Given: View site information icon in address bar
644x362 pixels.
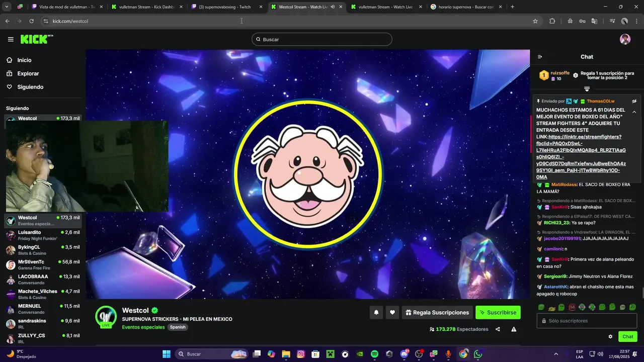Looking at the screenshot, I should point(46,21).
